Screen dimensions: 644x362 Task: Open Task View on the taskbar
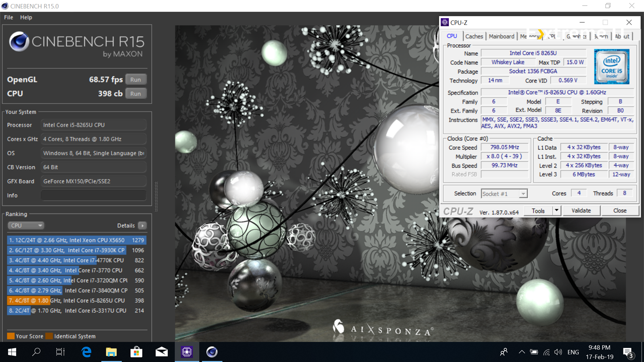click(x=60, y=352)
